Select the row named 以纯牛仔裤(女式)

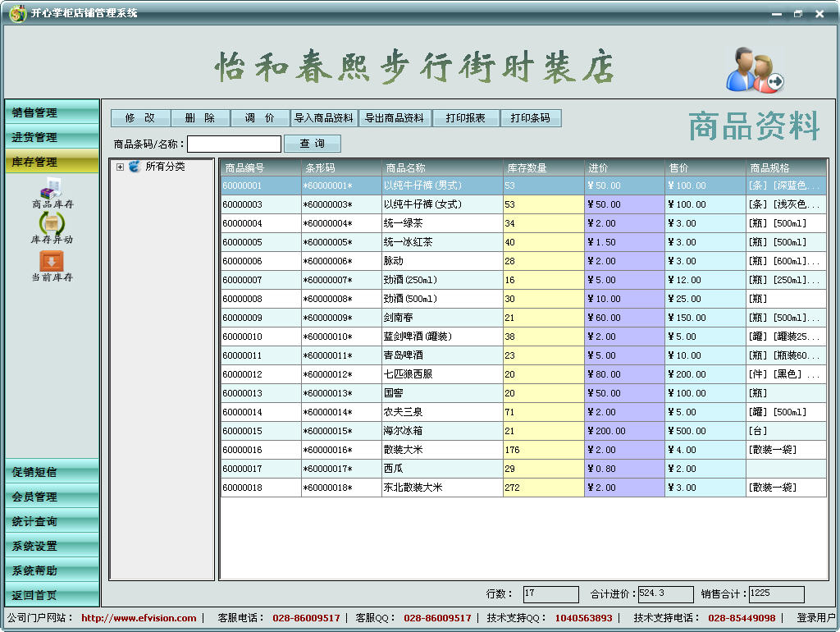click(x=523, y=204)
